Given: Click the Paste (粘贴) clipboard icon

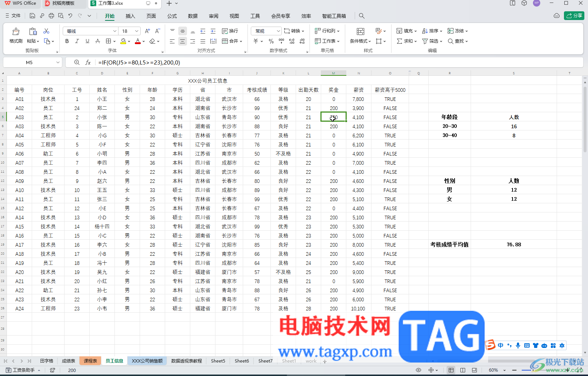Looking at the screenshot, I should point(33,32).
